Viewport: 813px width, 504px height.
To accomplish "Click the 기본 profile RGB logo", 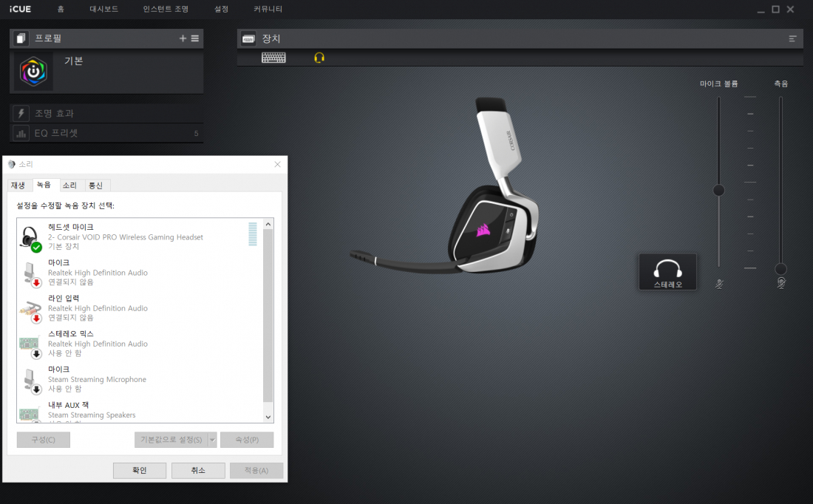I will pyautogui.click(x=33, y=72).
